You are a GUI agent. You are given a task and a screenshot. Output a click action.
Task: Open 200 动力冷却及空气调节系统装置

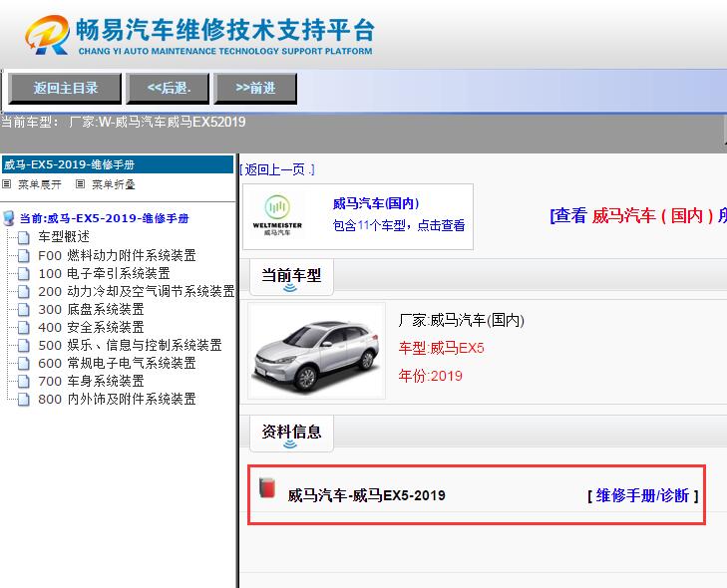tap(137, 291)
